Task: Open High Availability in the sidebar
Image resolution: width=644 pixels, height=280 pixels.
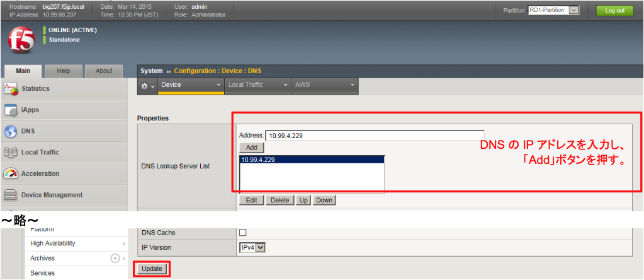Action: pos(53,243)
